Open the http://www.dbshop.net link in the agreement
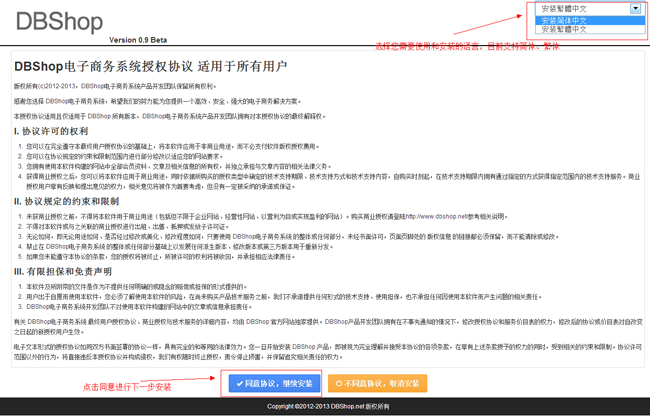The width and height of the screenshot is (650, 419). pyautogui.click(x=437, y=216)
